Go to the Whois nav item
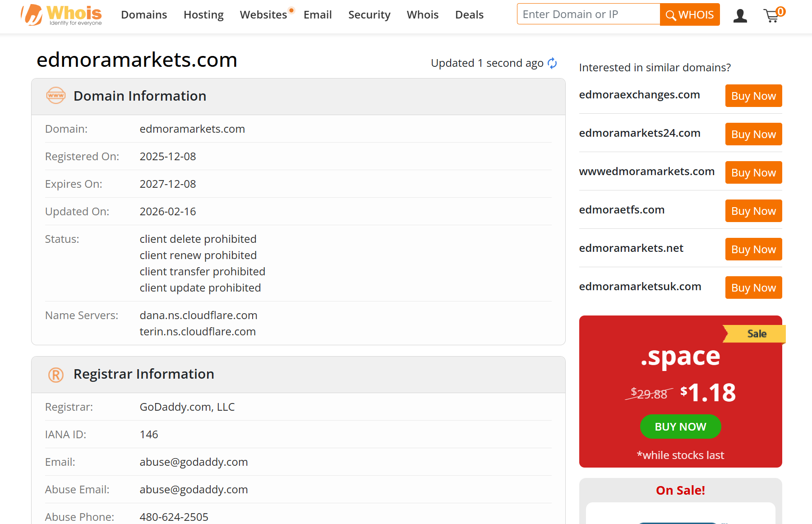812x524 pixels. click(423, 15)
